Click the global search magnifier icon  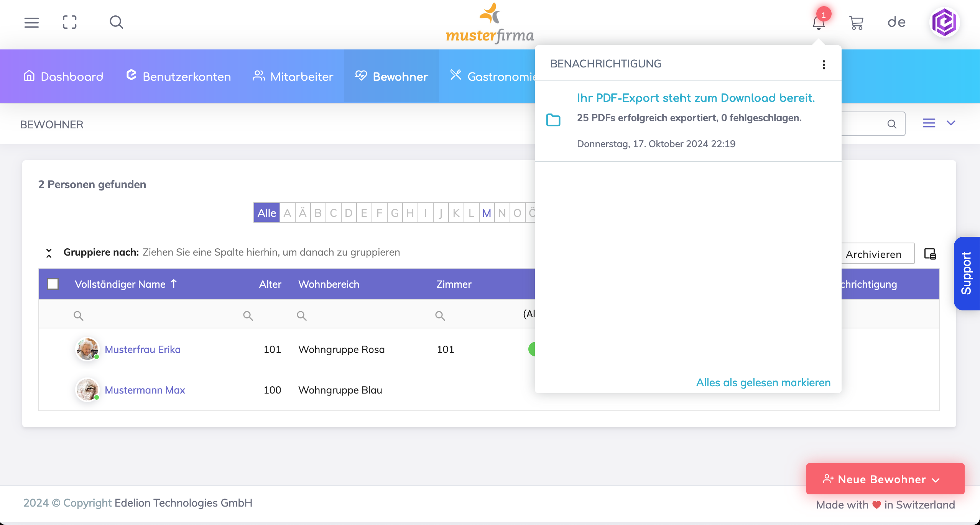pos(116,23)
